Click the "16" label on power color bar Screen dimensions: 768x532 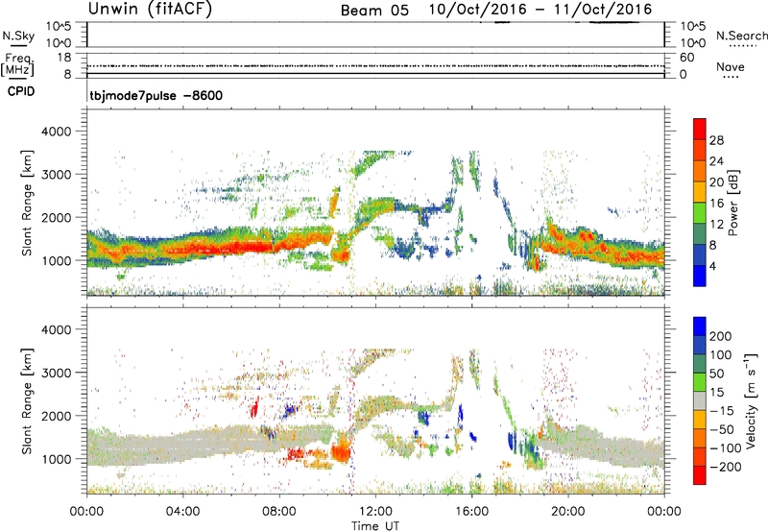coord(716,204)
